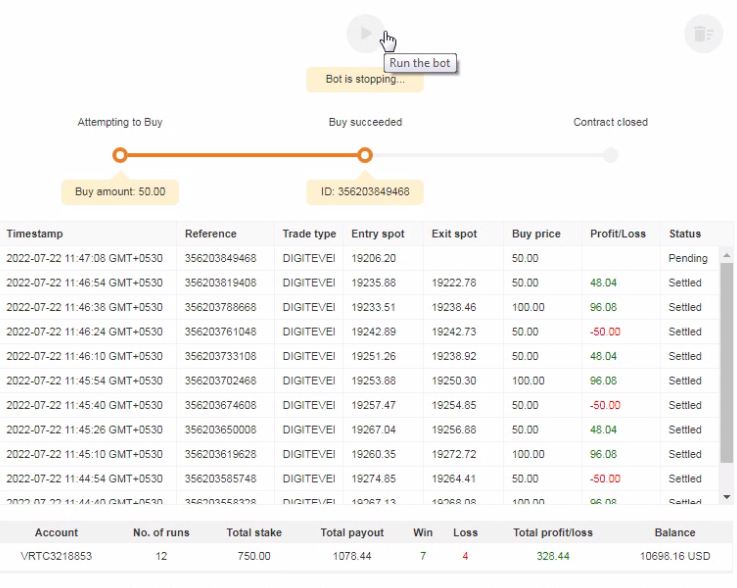
Task: Click the transactions table scrollbar thumb
Action: click(726, 360)
